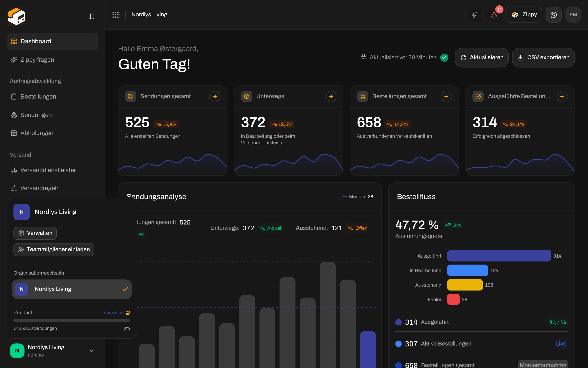Screen dimensions: 588x368
Task: Open Bestellungen in sidebar
Action: pos(52,97)
